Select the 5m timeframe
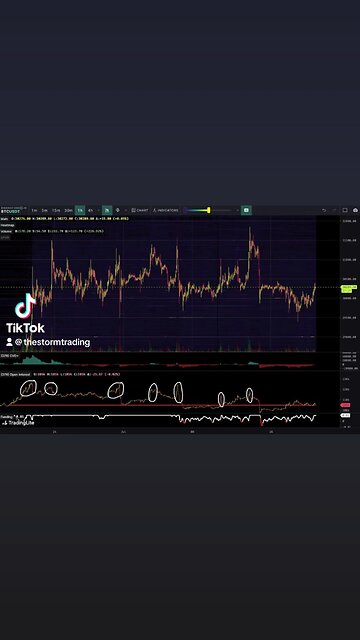 point(45,210)
